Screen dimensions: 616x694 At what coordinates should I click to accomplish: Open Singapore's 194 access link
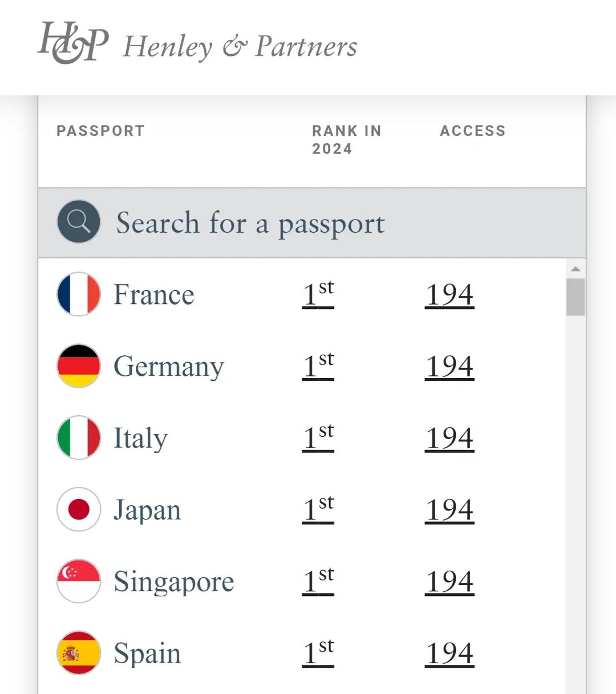click(x=449, y=581)
